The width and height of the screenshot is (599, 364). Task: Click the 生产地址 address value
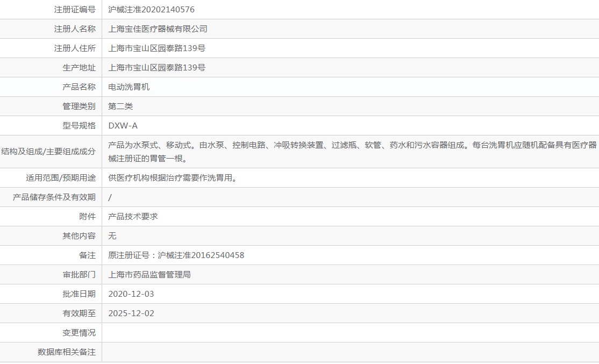[156, 68]
